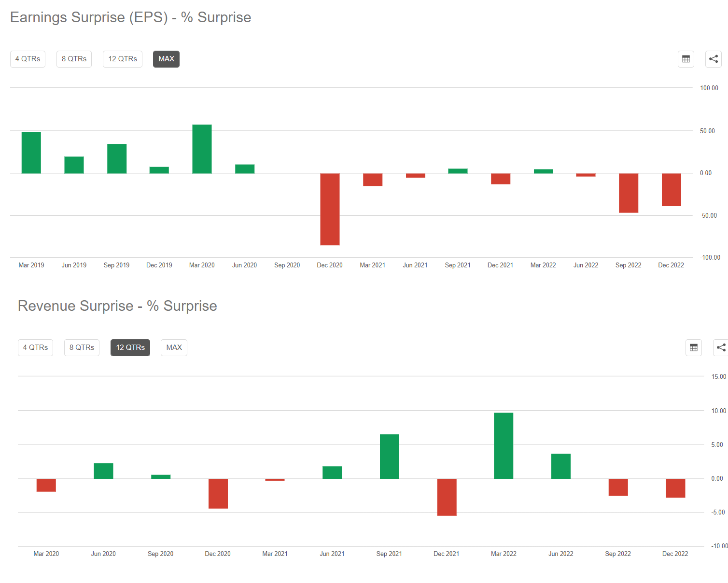Share the Revenue Surprise chart
Image resolution: width=728 pixels, height=583 pixels.
721,347
